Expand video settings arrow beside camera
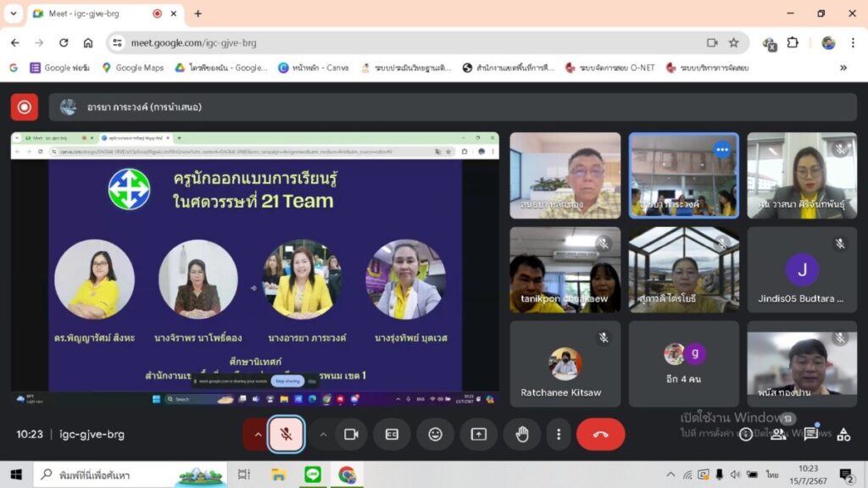 tap(323, 435)
